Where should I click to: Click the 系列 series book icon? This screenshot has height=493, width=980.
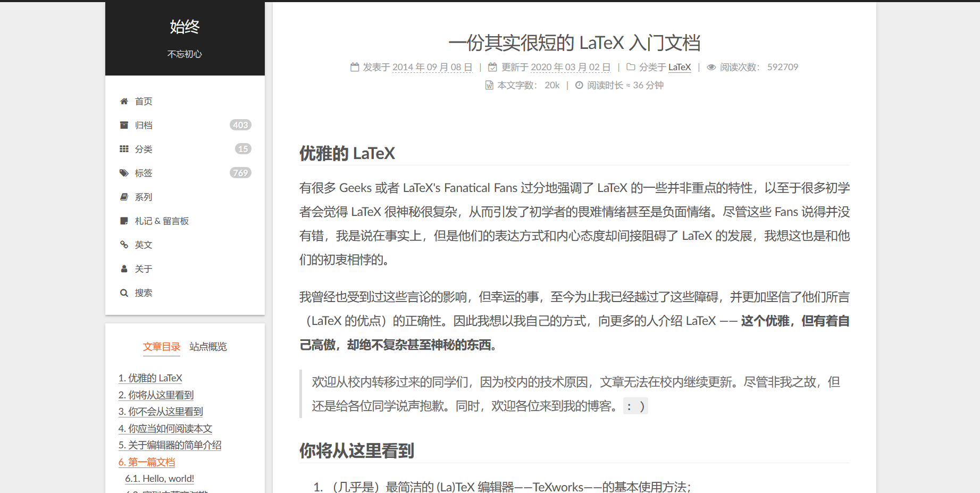124,197
